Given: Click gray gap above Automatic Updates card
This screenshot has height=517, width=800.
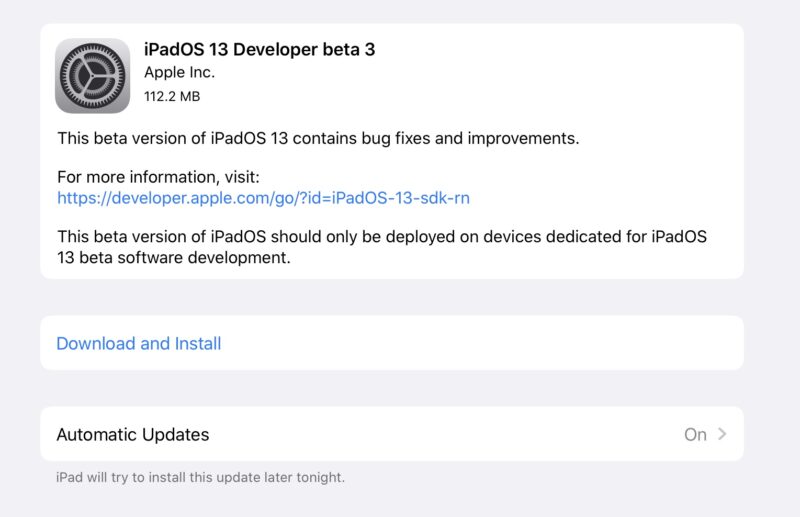Looking at the screenshot, I should pos(392,388).
